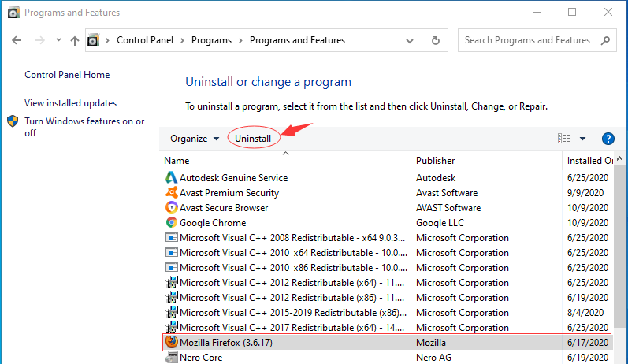Image resolution: width=628 pixels, height=364 pixels.
Task: Click the 6/17/2020 install date
Action: click(588, 343)
